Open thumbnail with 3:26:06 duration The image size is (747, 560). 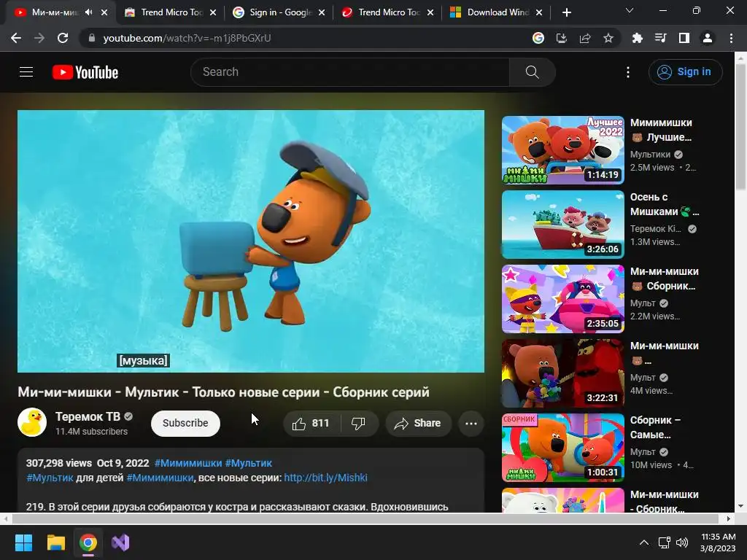[x=562, y=225]
